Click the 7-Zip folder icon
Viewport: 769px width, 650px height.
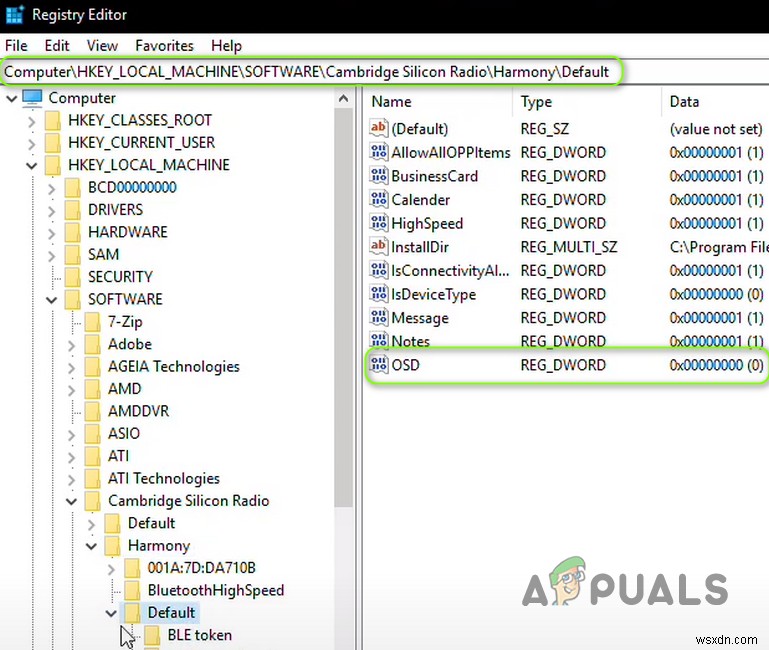tap(93, 322)
